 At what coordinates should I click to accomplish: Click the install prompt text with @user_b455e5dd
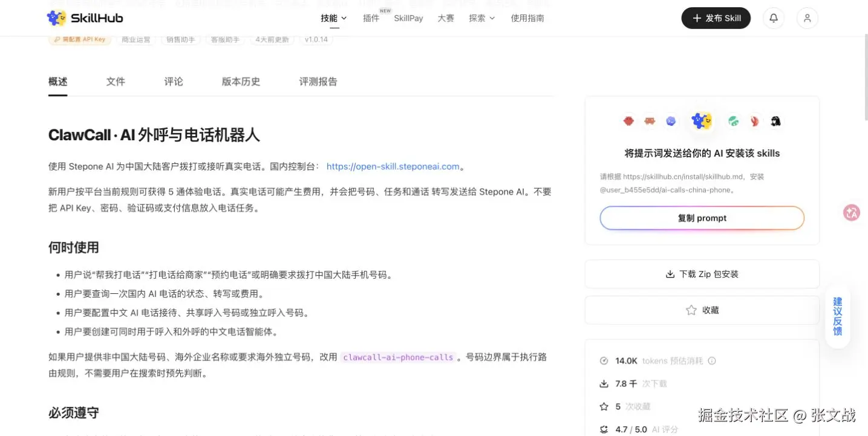pos(682,183)
